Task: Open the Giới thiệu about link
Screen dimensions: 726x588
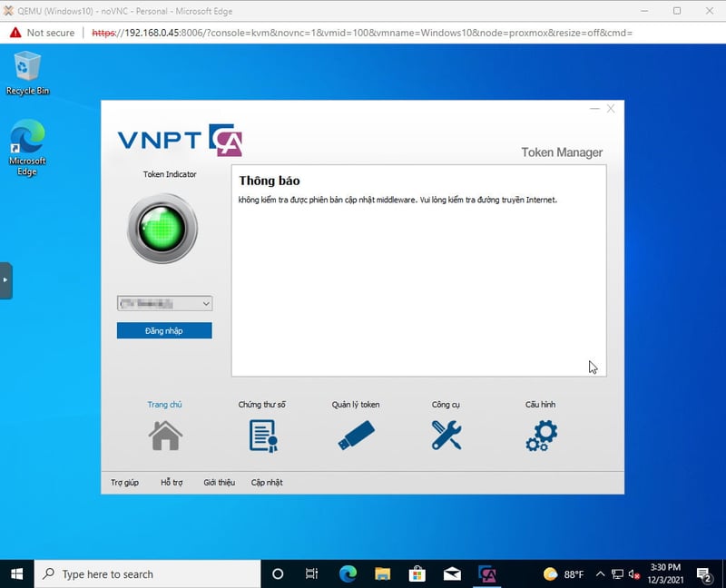Action: pos(219,483)
